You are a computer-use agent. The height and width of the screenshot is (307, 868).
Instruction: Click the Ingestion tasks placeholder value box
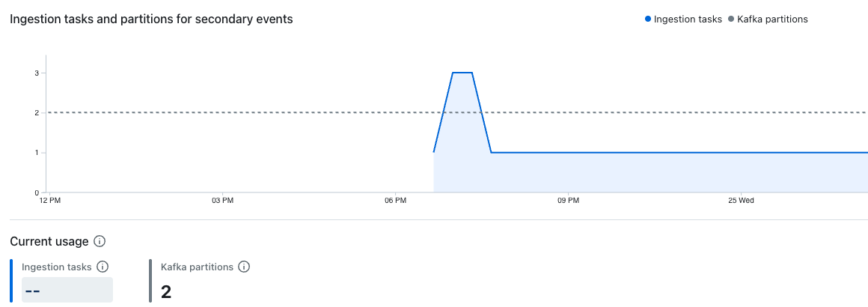coord(67,290)
